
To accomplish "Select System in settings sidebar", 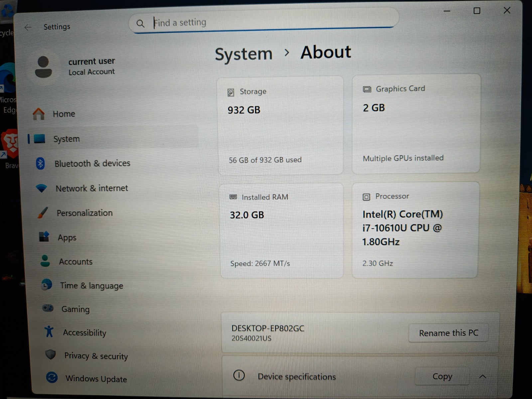I will [113, 139].
